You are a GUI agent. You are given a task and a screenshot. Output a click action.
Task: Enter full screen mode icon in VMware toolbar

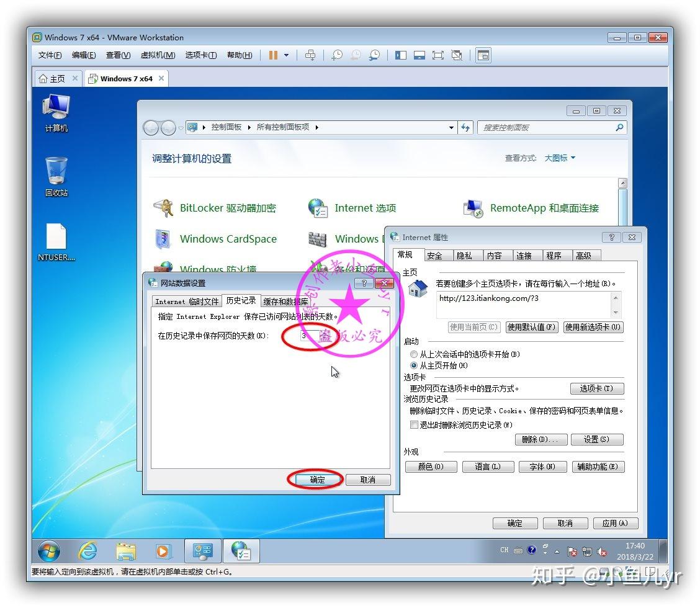[438, 55]
